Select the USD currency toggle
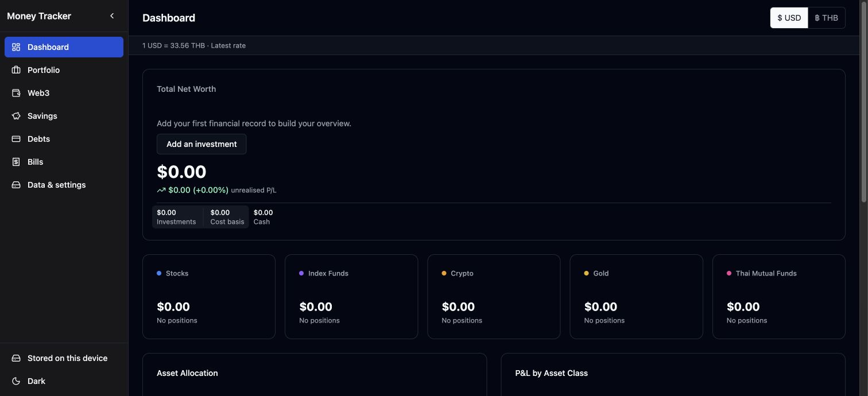Screen dimensions: 868x396 tap(789, 18)
